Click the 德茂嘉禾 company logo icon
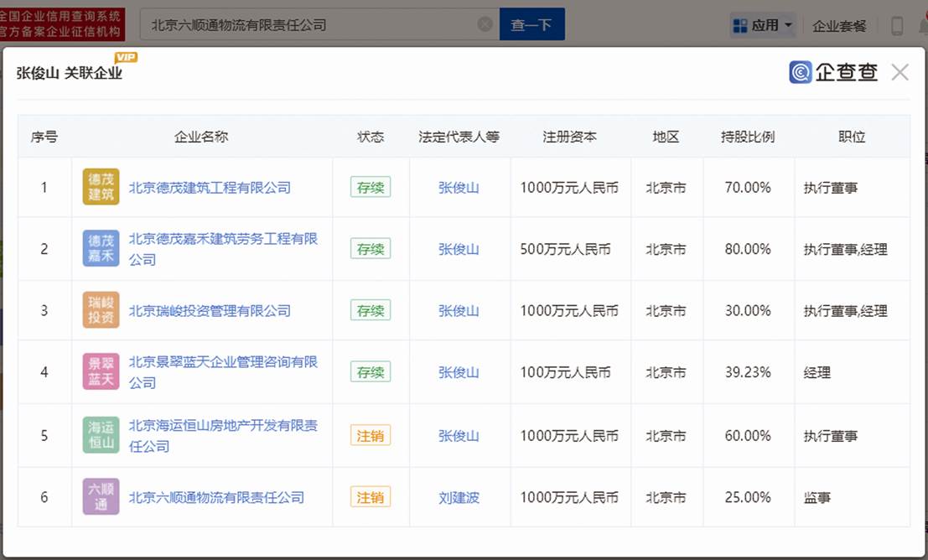The width and height of the screenshot is (928, 560). pos(101,249)
